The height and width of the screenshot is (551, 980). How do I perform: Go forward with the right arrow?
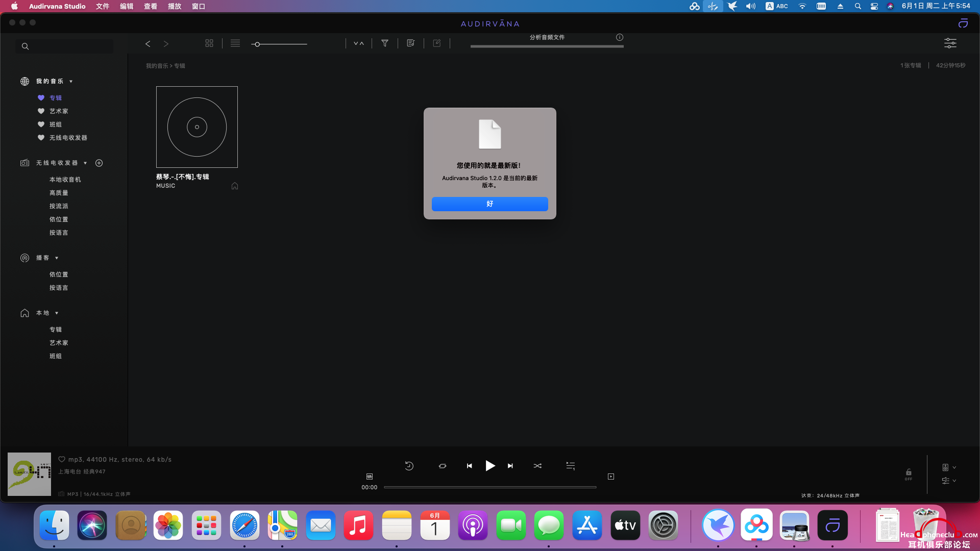coord(166,44)
